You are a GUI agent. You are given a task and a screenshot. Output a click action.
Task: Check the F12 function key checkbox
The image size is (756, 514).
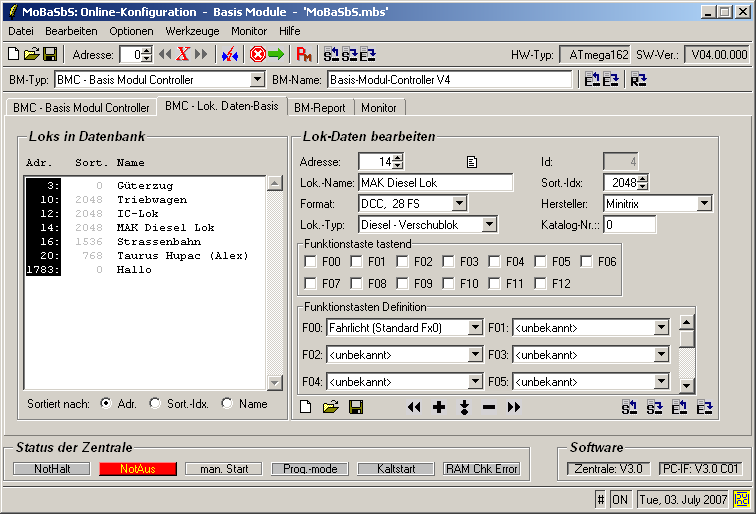[539, 283]
